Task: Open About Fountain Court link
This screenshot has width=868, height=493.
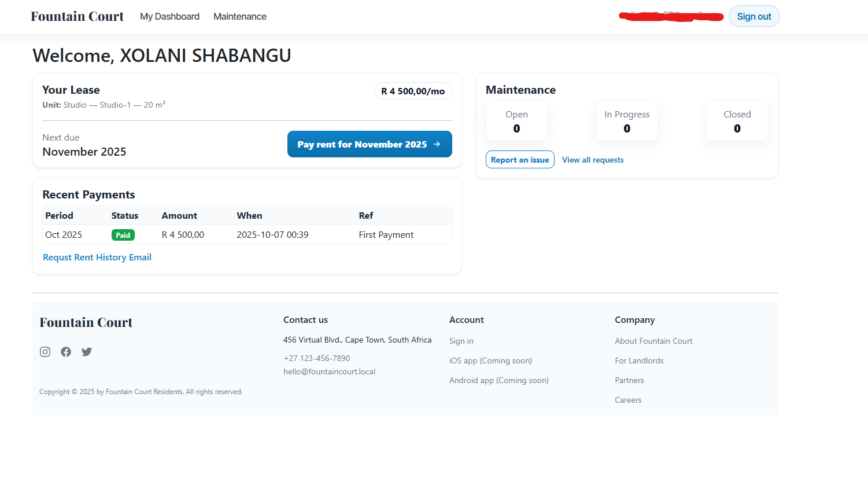Action: [x=653, y=341]
